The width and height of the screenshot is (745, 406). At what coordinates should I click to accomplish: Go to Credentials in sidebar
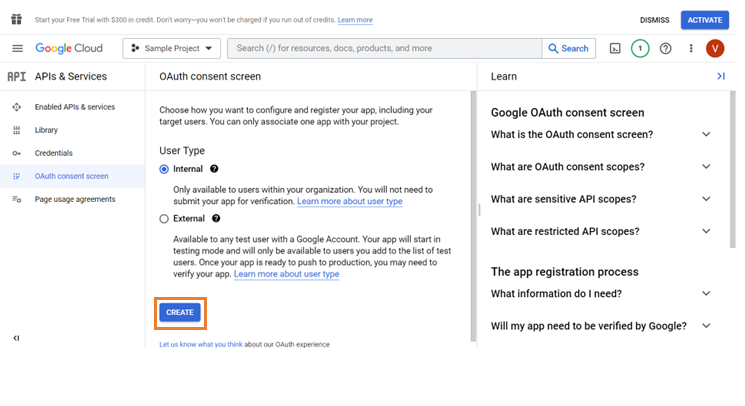53,153
